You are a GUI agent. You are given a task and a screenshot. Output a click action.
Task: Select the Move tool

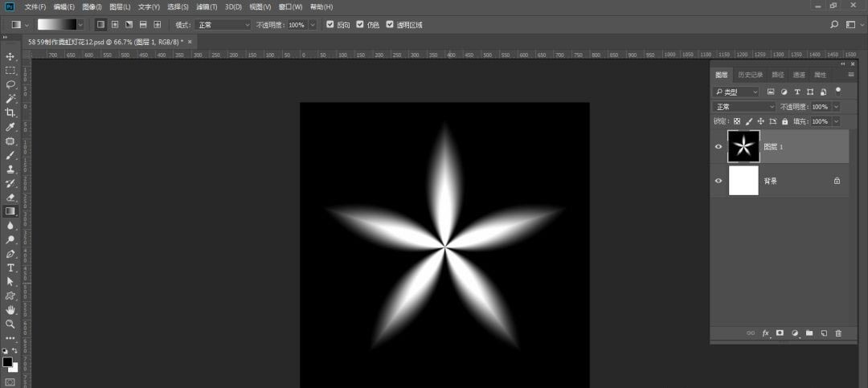[x=10, y=56]
